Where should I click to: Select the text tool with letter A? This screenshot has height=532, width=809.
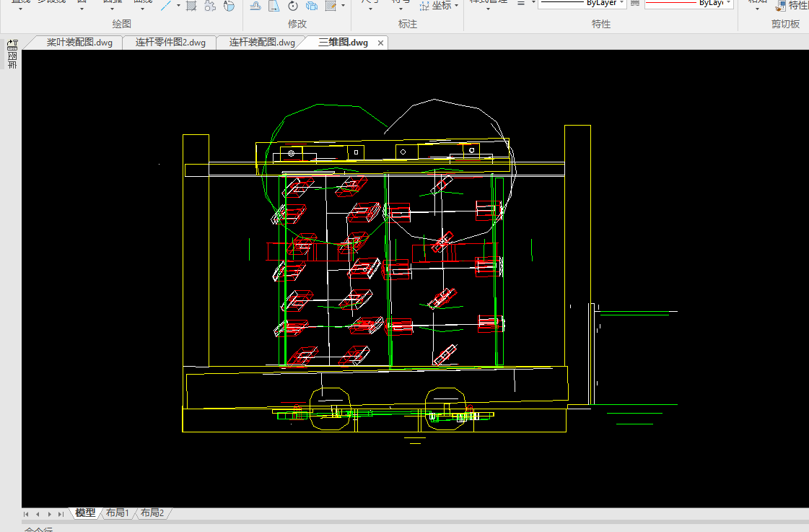pos(229,5)
